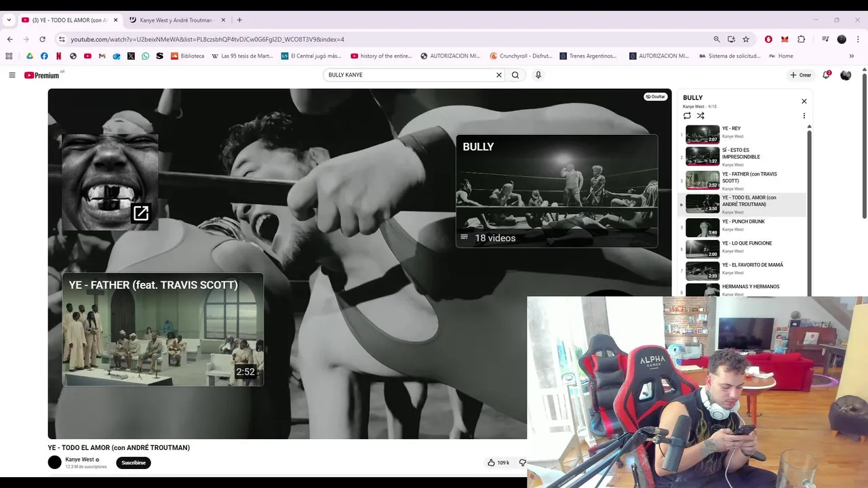Select YE - FATHER (con TRAVIS SCOTT) entry
The height and width of the screenshot is (488, 868).
[743, 180]
